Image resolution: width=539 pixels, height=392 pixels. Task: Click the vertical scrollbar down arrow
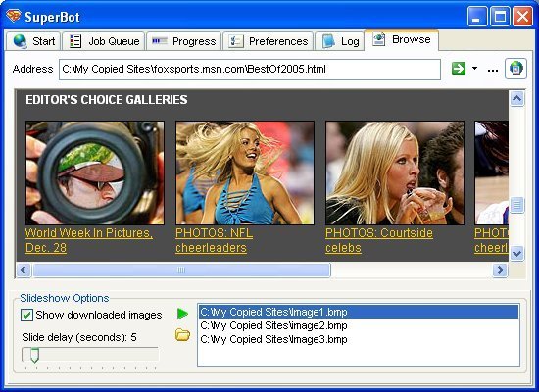click(517, 254)
